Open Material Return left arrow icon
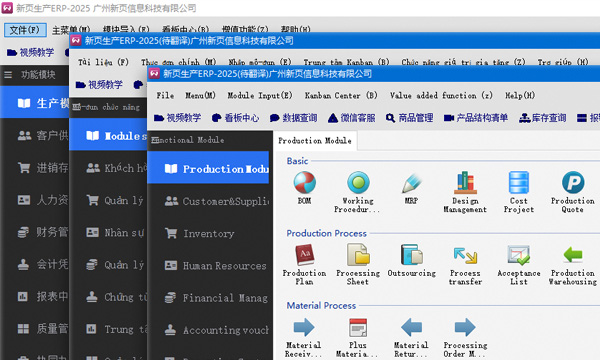Viewport: 600px width, 360px height. 411,327
